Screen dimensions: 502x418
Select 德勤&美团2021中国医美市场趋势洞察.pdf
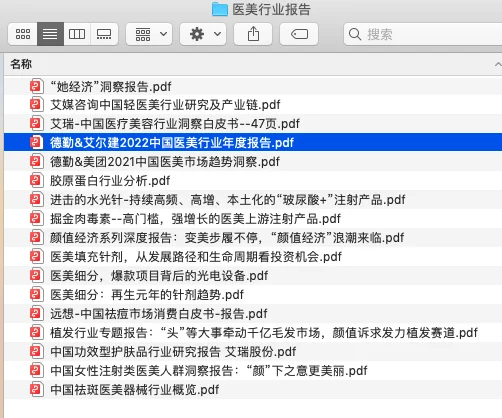coord(165,162)
